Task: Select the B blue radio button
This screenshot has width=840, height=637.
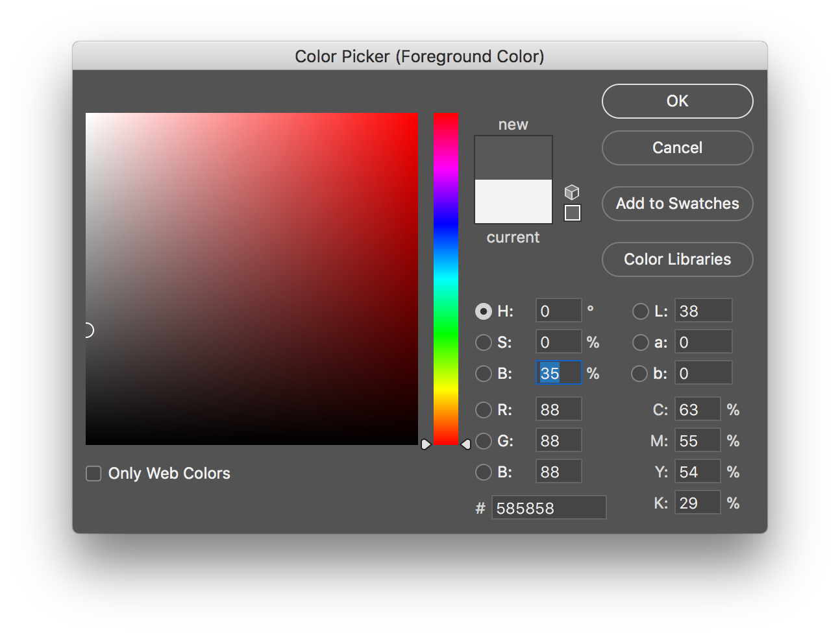Action: (483, 472)
